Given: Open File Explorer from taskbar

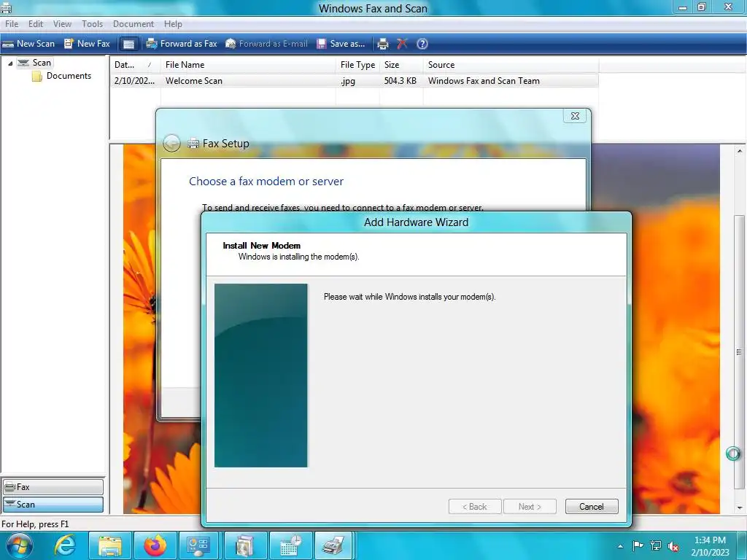Looking at the screenshot, I should (x=110, y=545).
